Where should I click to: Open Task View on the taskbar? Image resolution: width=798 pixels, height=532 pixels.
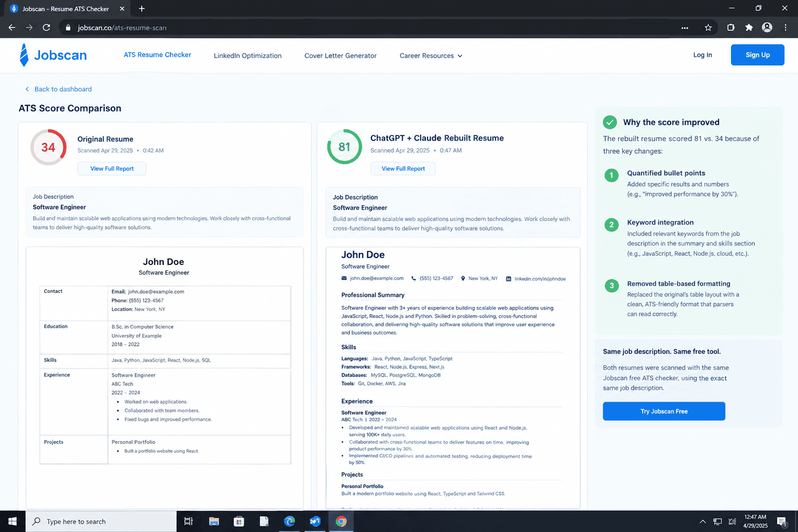coord(188,521)
